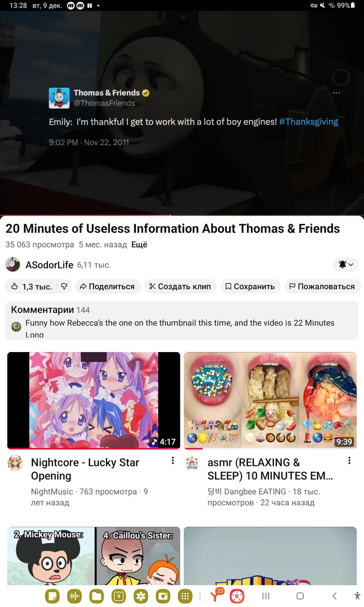
Task: Like the video with thumbs up
Action: click(x=30, y=286)
